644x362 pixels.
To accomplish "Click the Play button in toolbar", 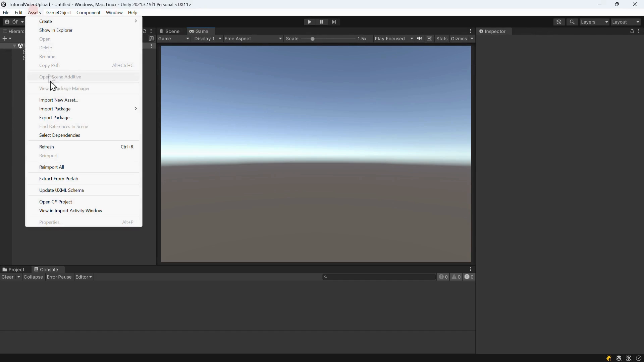I will [309, 22].
